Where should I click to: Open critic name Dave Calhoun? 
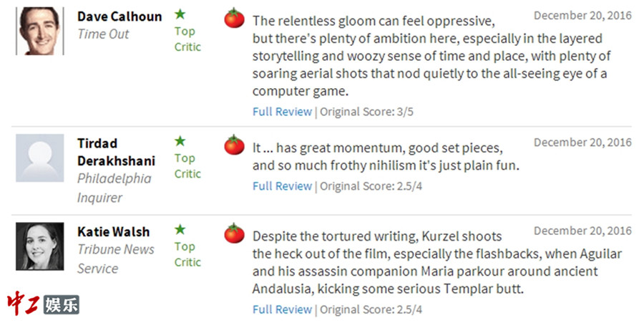pos(119,16)
